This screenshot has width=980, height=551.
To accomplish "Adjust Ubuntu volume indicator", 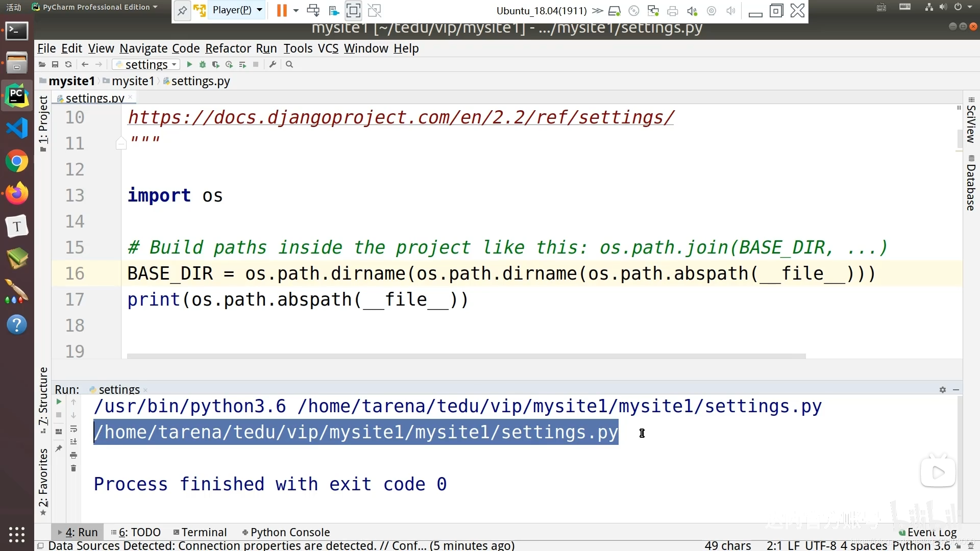I will pyautogui.click(x=943, y=7).
